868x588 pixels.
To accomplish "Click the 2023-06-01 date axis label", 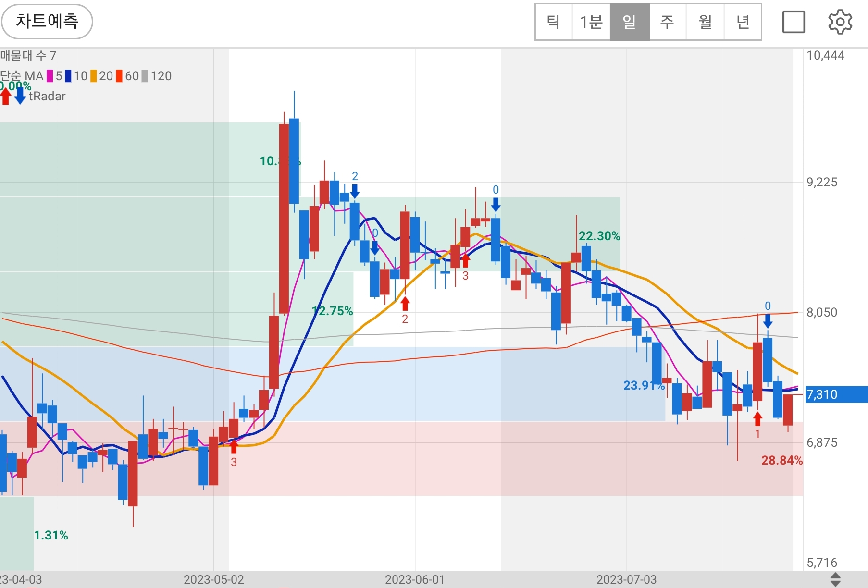I will 415,579.
